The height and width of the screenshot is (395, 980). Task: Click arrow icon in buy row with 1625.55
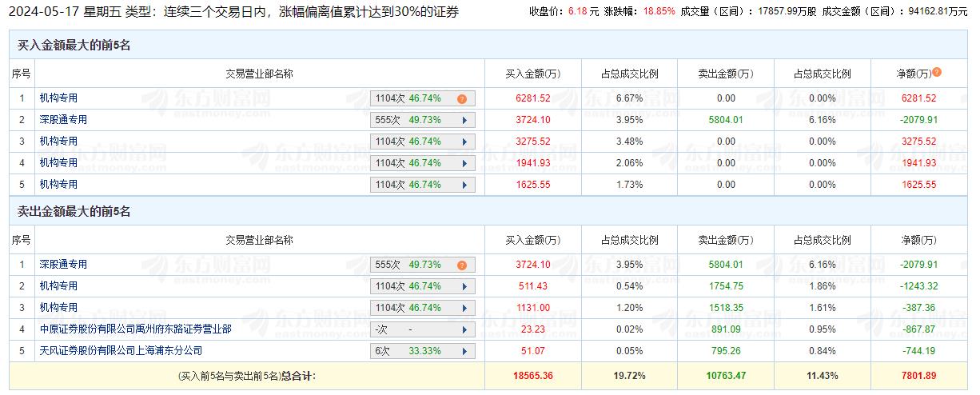pyautogui.click(x=464, y=186)
